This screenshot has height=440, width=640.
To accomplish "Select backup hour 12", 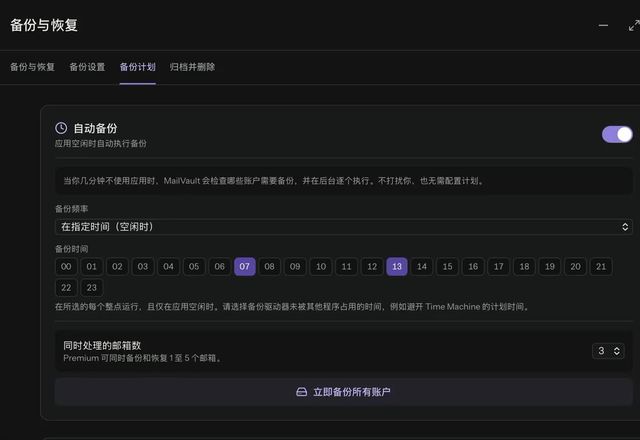I will pos(372,267).
